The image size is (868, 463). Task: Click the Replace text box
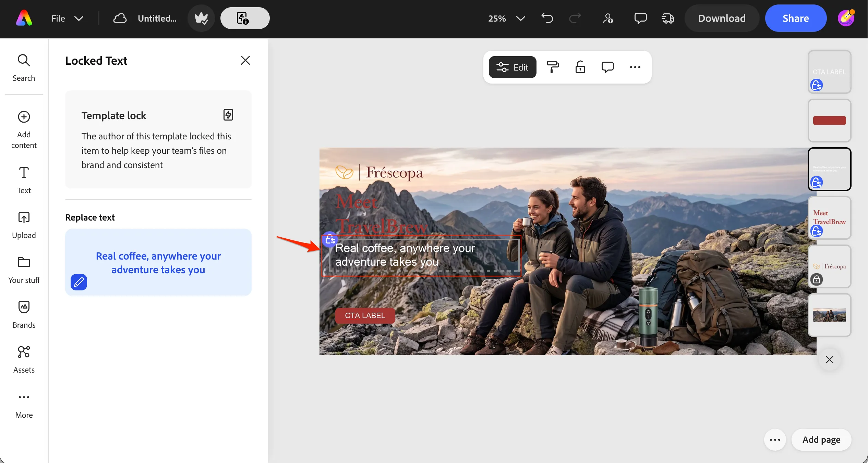point(158,262)
